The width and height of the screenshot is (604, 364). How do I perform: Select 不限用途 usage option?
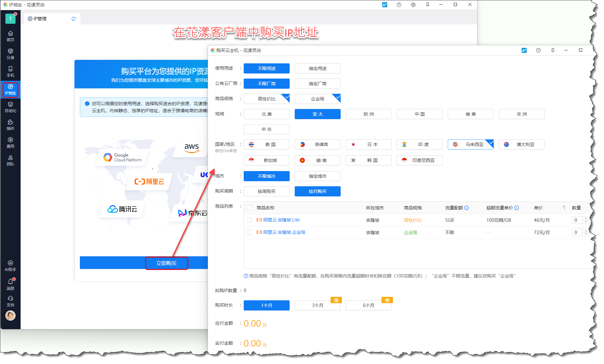coord(267,68)
